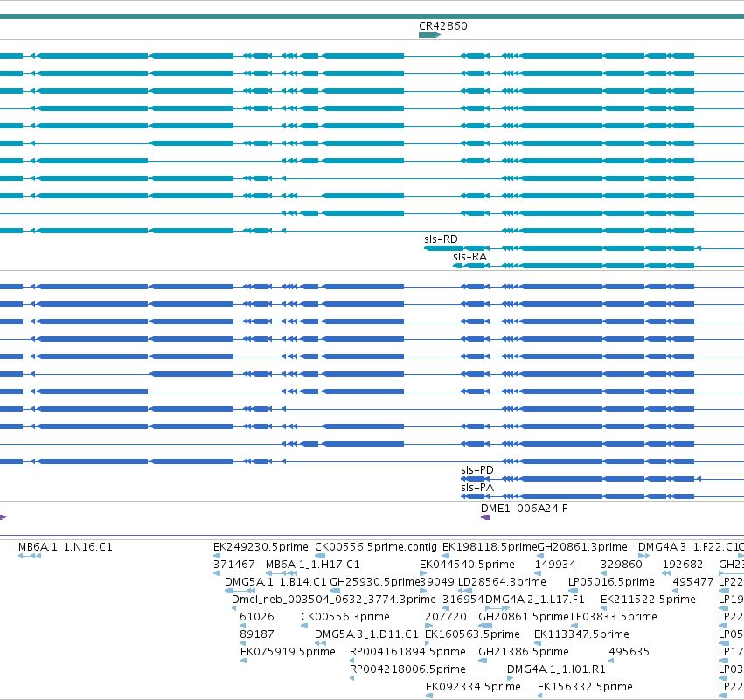Click the GH21386.5prime EST label
This screenshot has height=700, width=744.
pyautogui.click(x=524, y=652)
